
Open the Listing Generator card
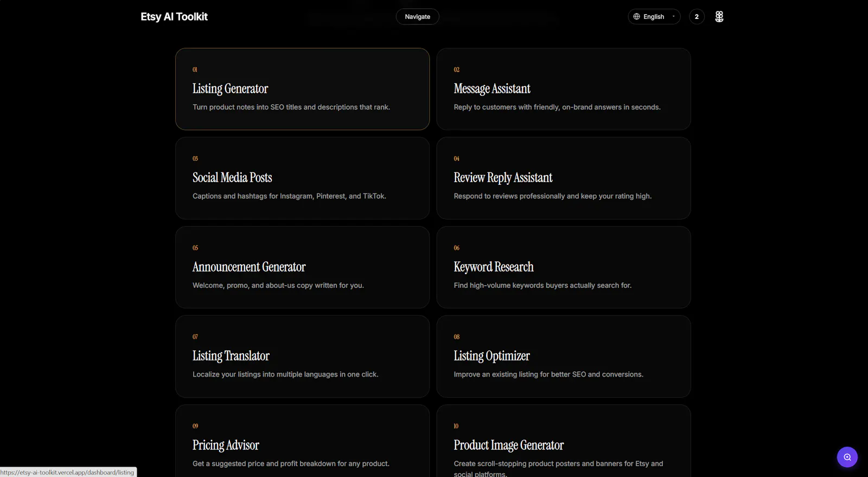point(302,89)
